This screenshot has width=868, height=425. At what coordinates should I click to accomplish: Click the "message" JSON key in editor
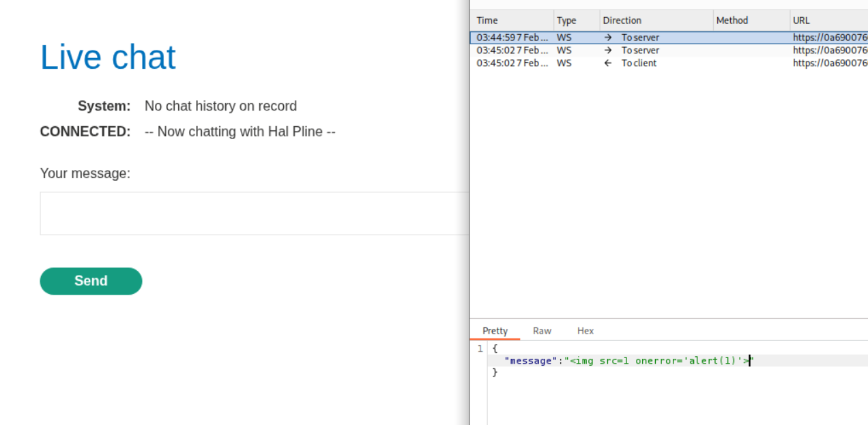click(530, 361)
